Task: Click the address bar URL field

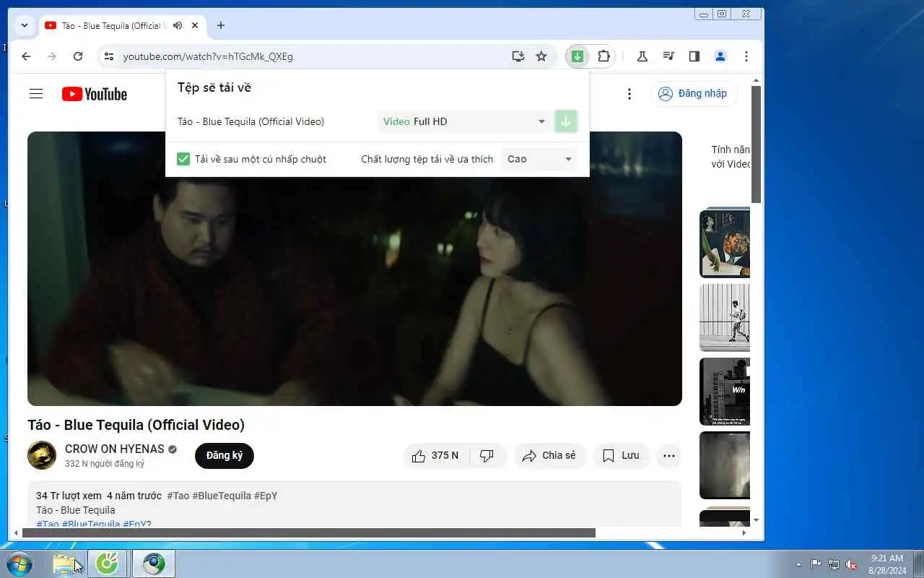Action: point(310,56)
